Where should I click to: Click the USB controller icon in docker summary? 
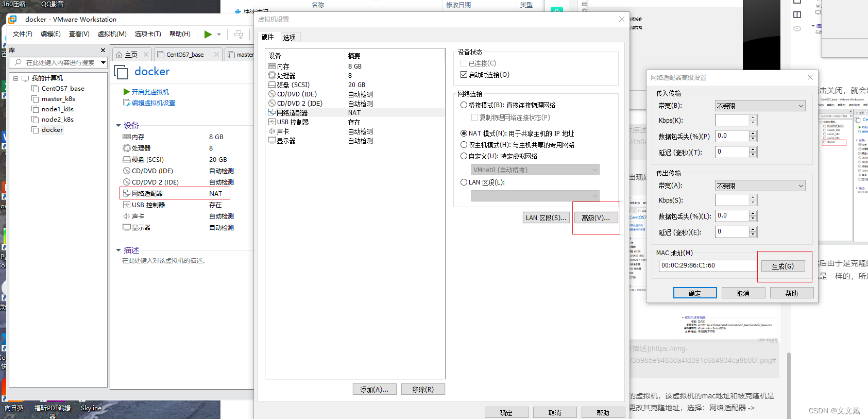[127, 205]
